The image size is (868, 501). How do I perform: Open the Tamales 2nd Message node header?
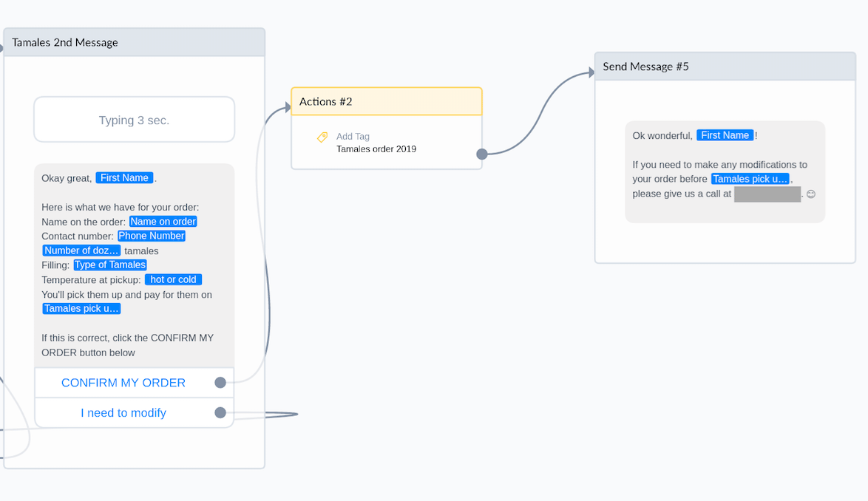135,43
